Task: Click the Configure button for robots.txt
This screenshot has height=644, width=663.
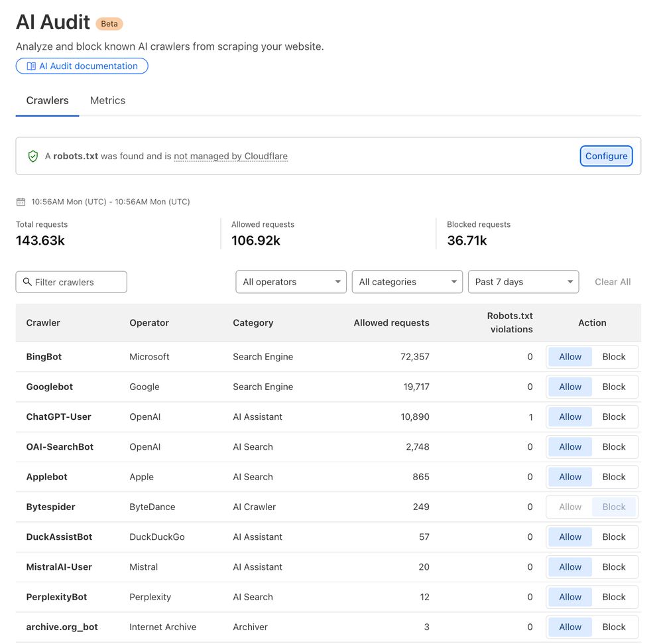Action: point(606,156)
